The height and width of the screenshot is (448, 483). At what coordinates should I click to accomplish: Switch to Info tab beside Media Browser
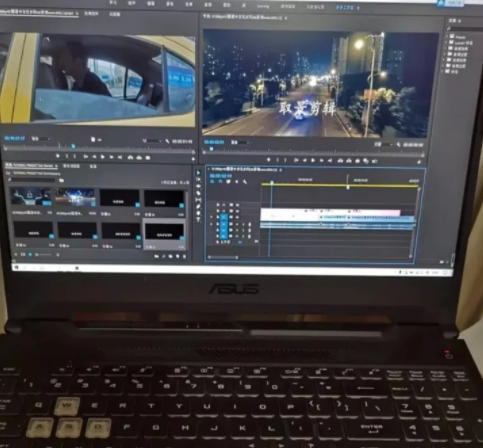pos(93,166)
